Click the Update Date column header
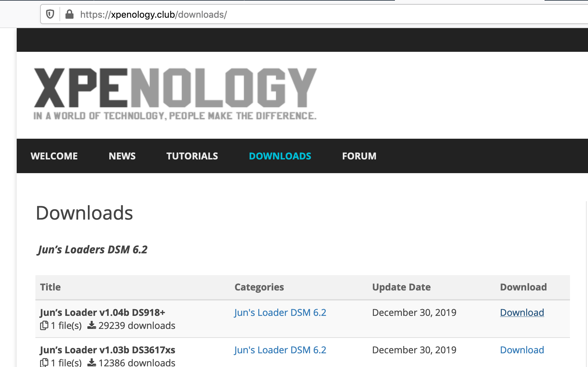 coord(401,287)
